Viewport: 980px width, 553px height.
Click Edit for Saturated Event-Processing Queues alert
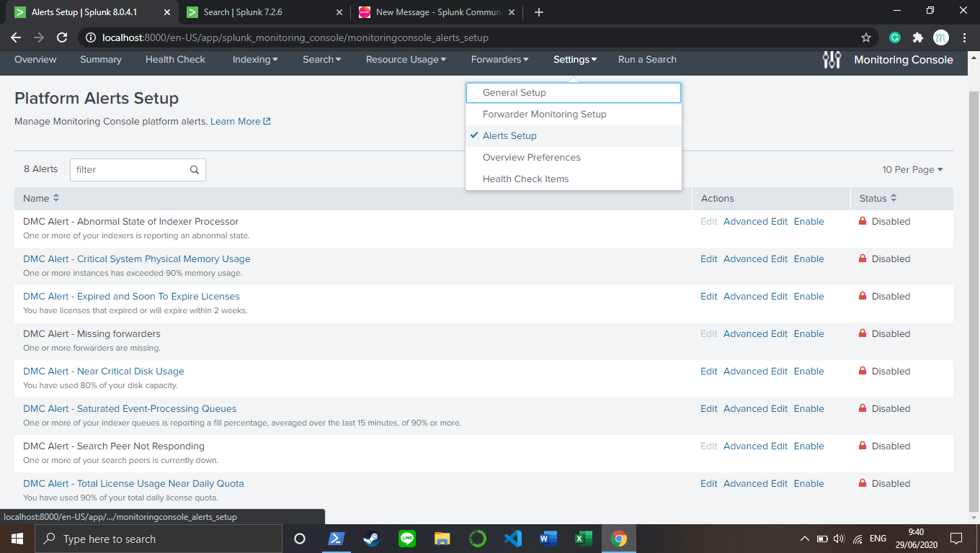point(709,409)
